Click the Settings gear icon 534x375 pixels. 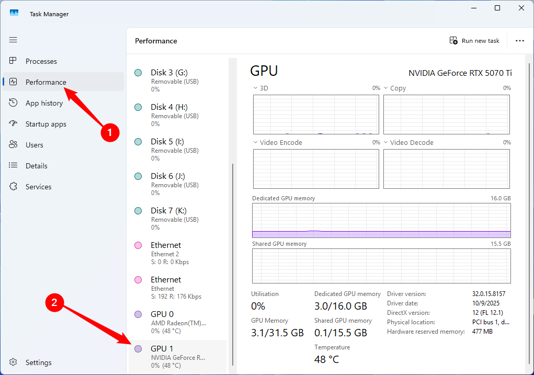(13, 362)
